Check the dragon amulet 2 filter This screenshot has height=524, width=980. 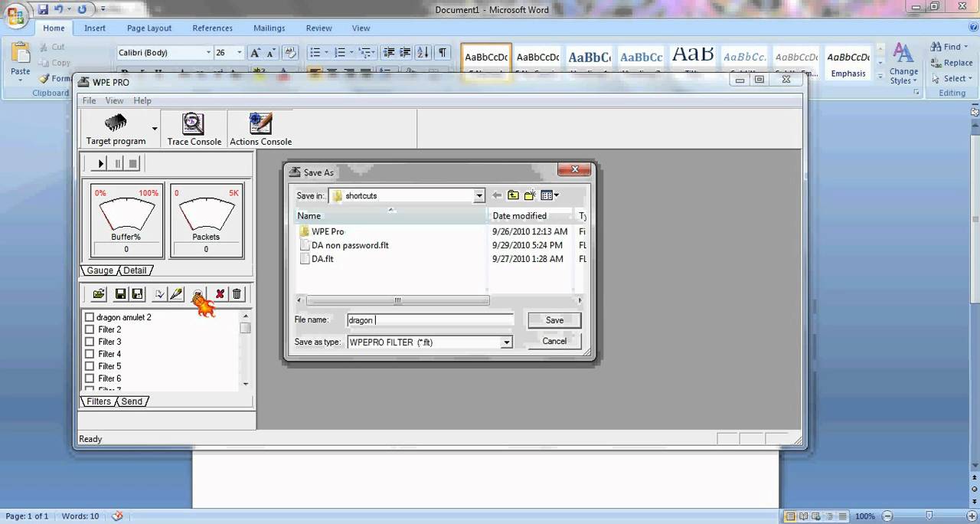(90, 317)
